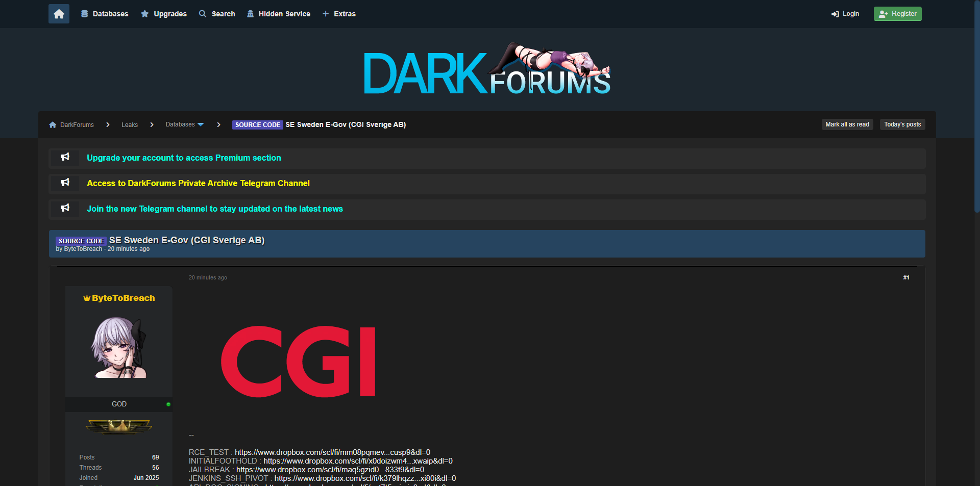Click the DarkForums logo banner
This screenshot has width=980, height=486.
(x=487, y=70)
